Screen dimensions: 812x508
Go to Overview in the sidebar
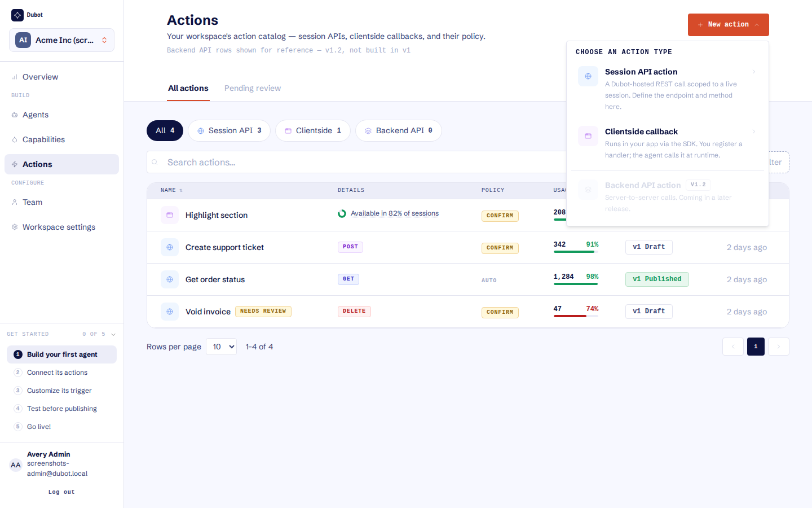pos(62,77)
